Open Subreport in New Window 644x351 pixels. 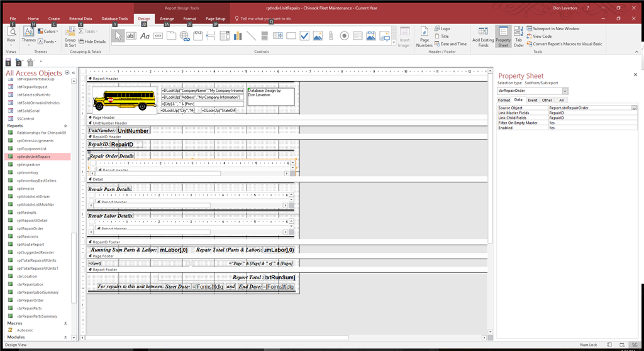point(553,29)
